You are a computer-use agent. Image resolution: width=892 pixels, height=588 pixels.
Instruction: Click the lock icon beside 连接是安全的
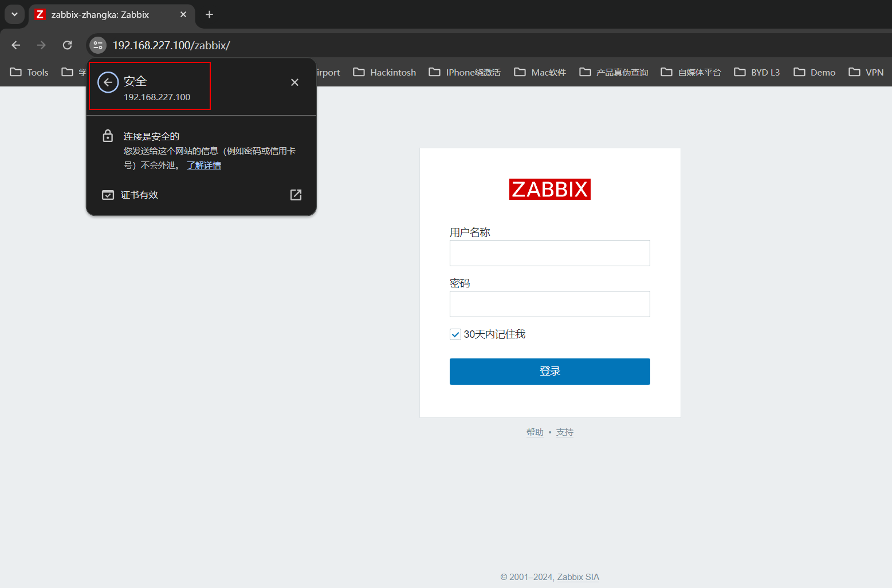108,136
